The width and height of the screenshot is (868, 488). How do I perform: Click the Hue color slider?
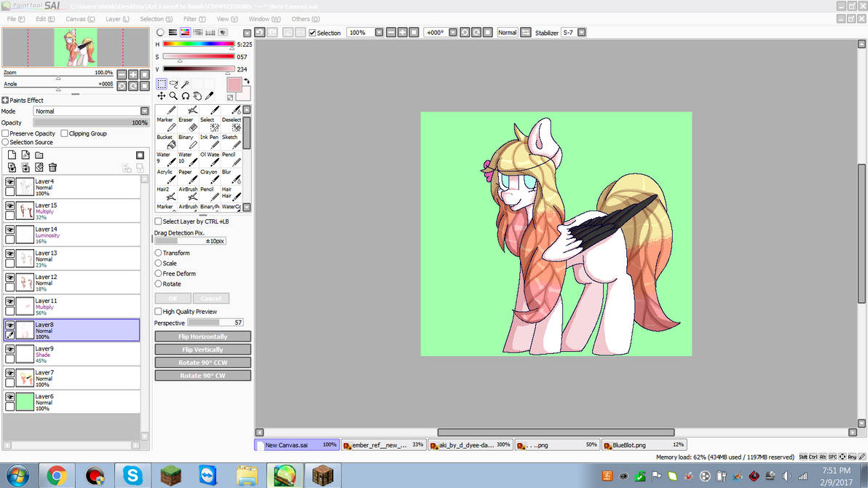coord(198,44)
